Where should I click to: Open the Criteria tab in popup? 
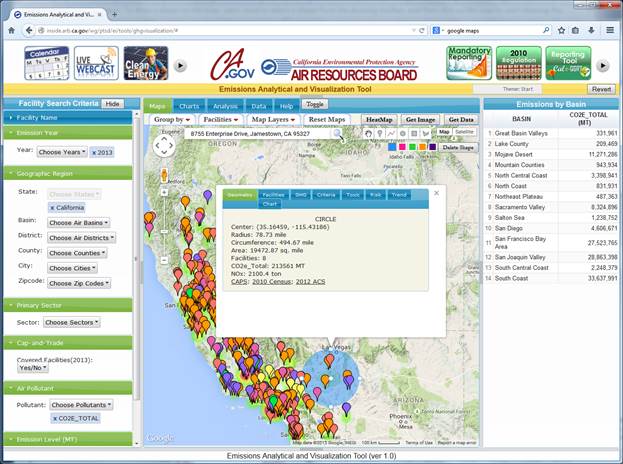(325, 195)
